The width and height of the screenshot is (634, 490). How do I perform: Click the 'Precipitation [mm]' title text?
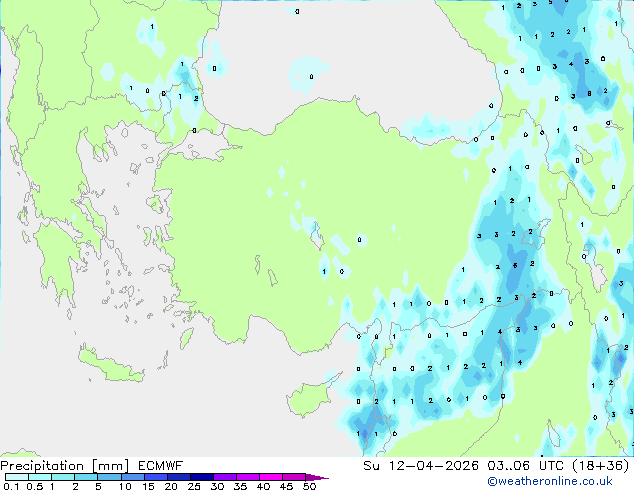tap(65, 466)
